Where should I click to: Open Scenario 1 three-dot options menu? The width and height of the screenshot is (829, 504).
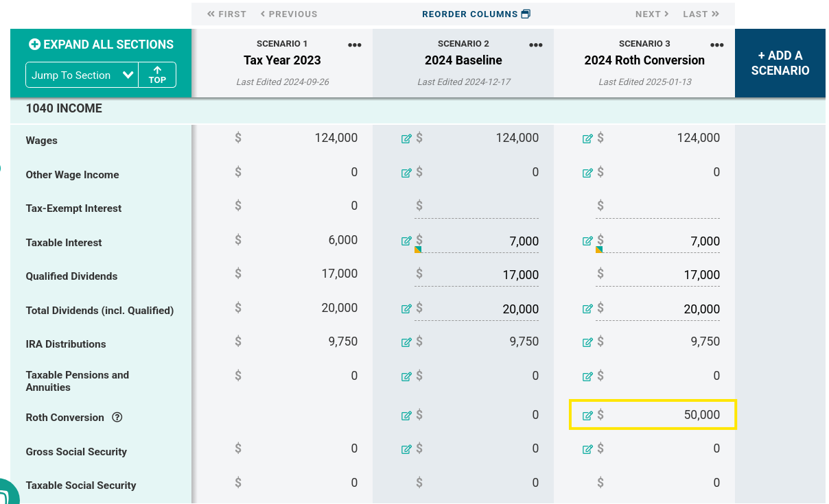click(354, 45)
